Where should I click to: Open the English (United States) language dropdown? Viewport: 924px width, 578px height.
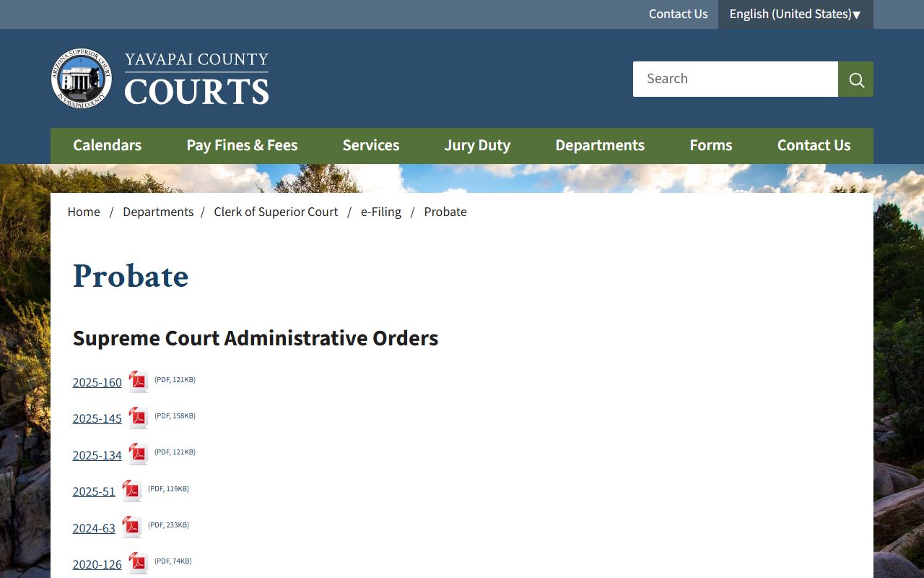point(796,14)
